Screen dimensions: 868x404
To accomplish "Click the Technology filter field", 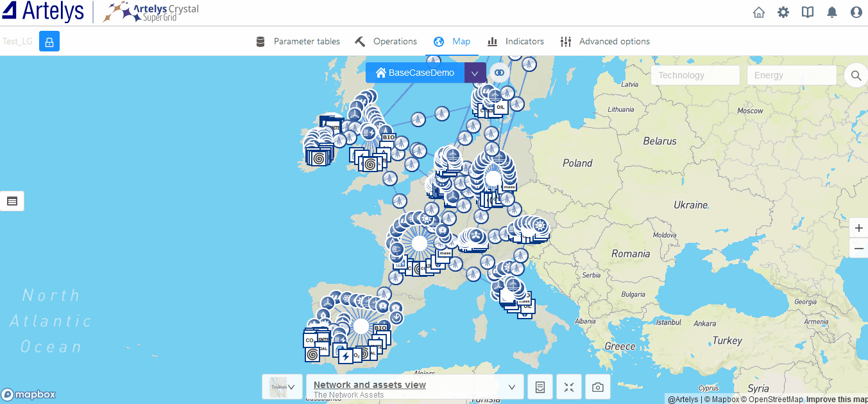I will point(695,75).
